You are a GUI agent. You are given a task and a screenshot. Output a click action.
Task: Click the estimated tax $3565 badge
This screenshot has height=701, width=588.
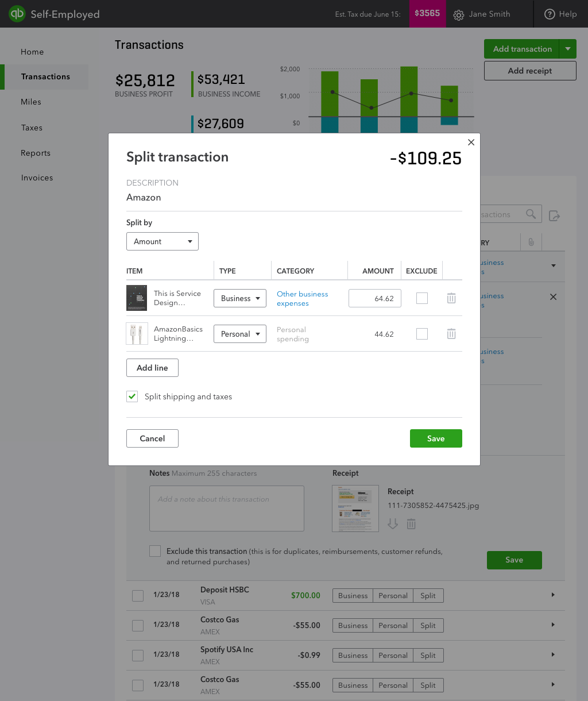point(427,14)
